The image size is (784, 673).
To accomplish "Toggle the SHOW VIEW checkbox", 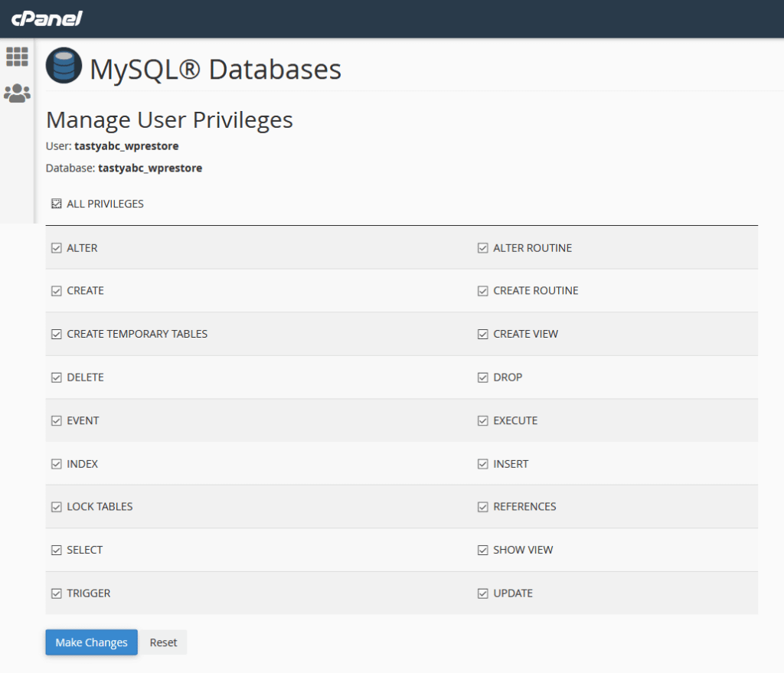I will 482,550.
